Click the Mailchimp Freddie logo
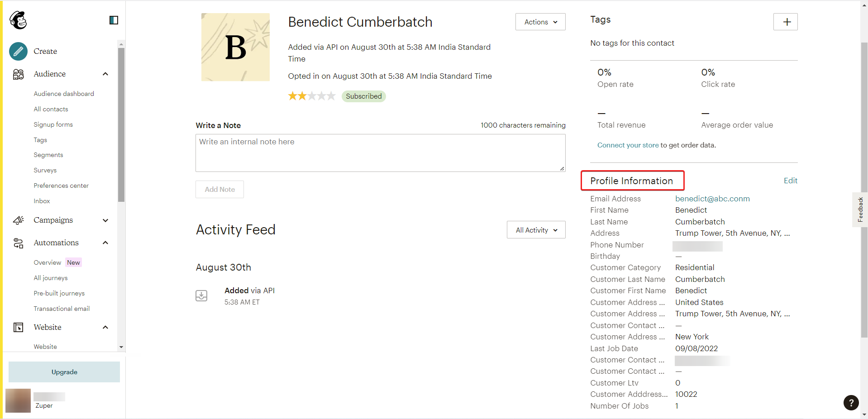This screenshot has height=419, width=868. pyautogui.click(x=19, y=20)
